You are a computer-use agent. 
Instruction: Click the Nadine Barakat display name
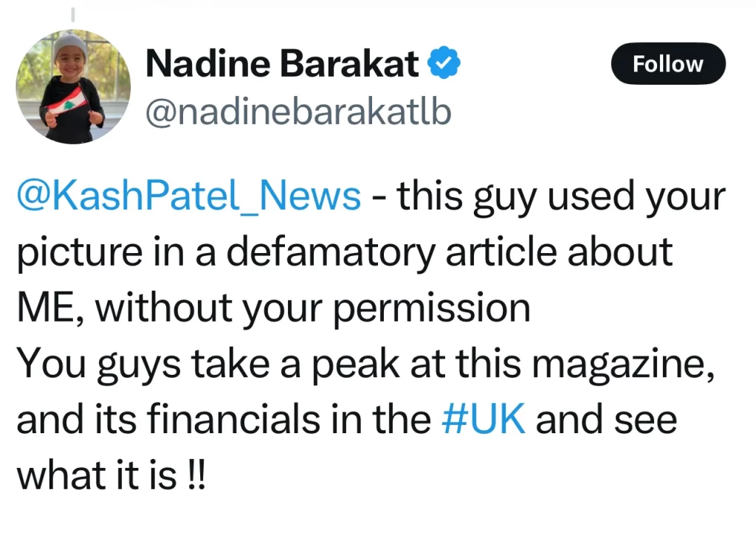click(282, 63)
